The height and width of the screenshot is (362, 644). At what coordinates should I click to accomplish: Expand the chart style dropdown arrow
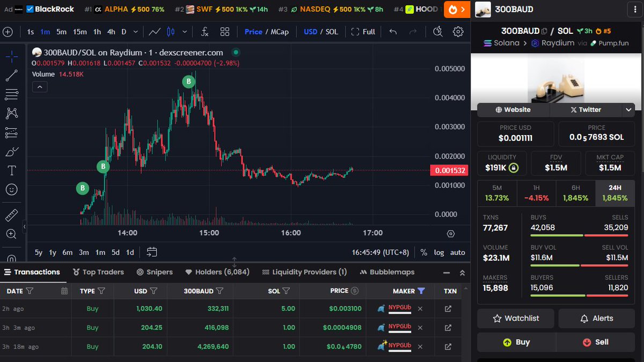pyautogui.click(x=186, y=32)
